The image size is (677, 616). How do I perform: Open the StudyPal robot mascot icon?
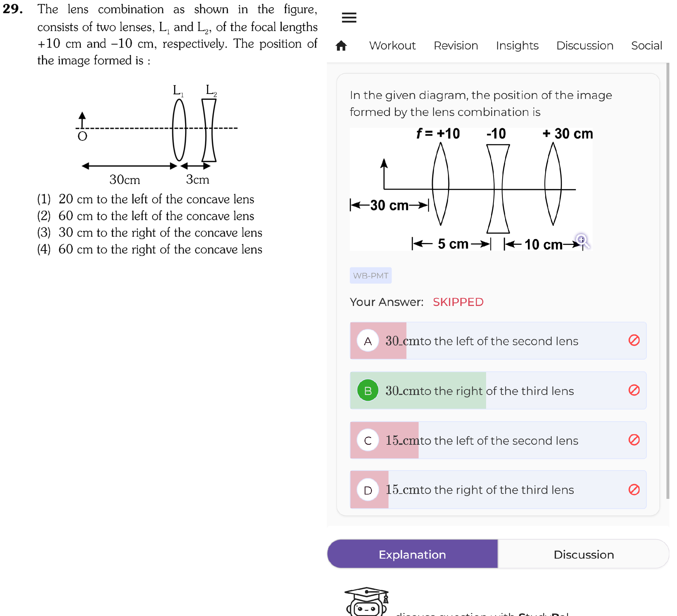click(367, 602)
